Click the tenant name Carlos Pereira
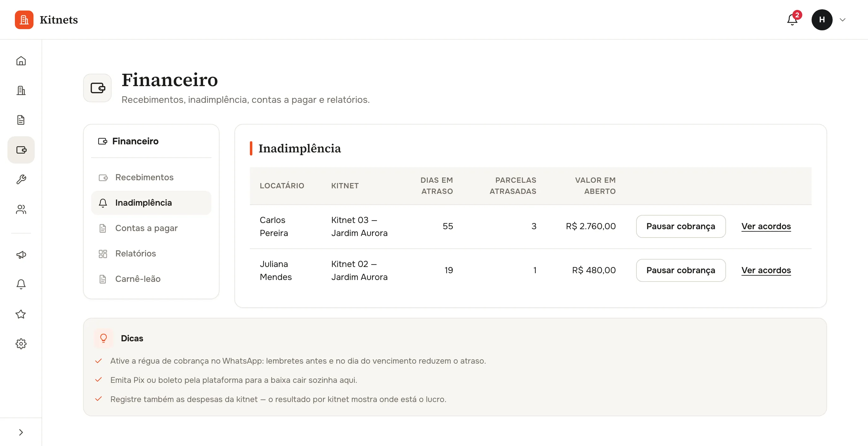This screenshot has height=446, width=868. 274,226
